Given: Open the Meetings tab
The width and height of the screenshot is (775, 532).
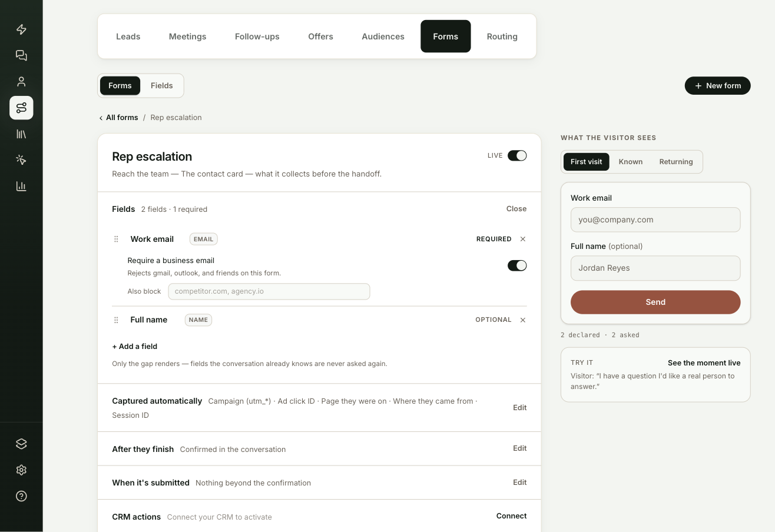Looking at the screenshot, I should (187, 36).
